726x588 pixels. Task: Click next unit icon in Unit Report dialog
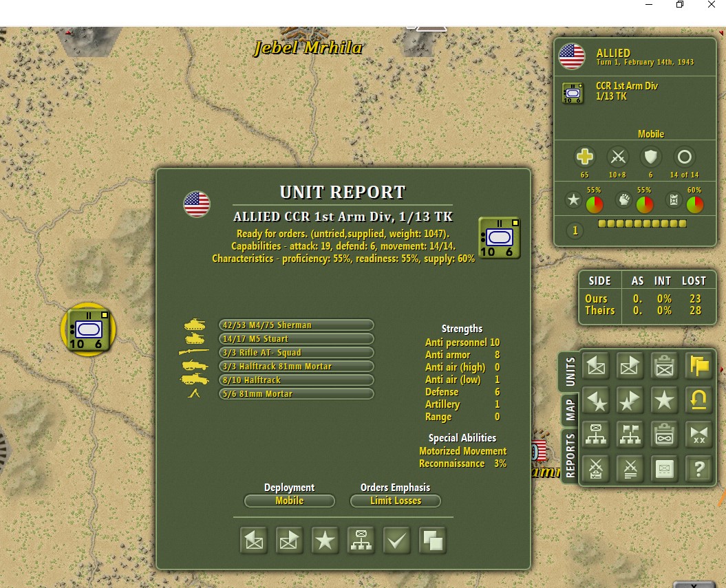pos(289,540)
